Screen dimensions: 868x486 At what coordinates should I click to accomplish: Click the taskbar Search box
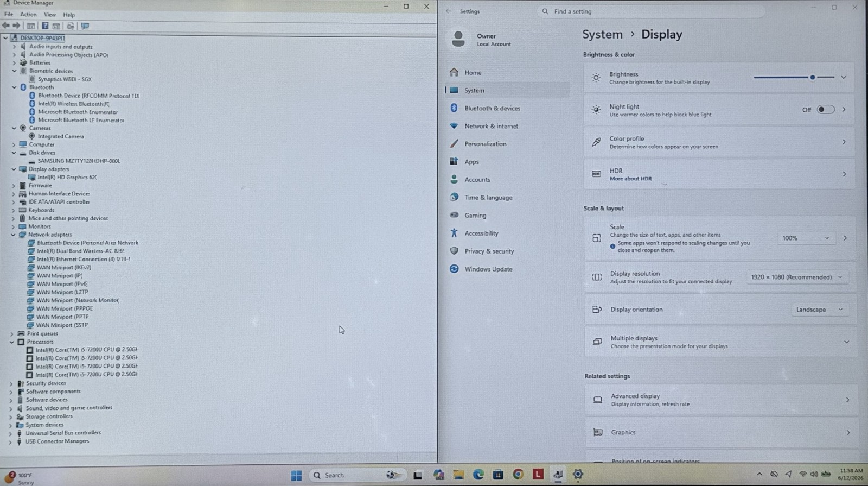coord(358,475)
